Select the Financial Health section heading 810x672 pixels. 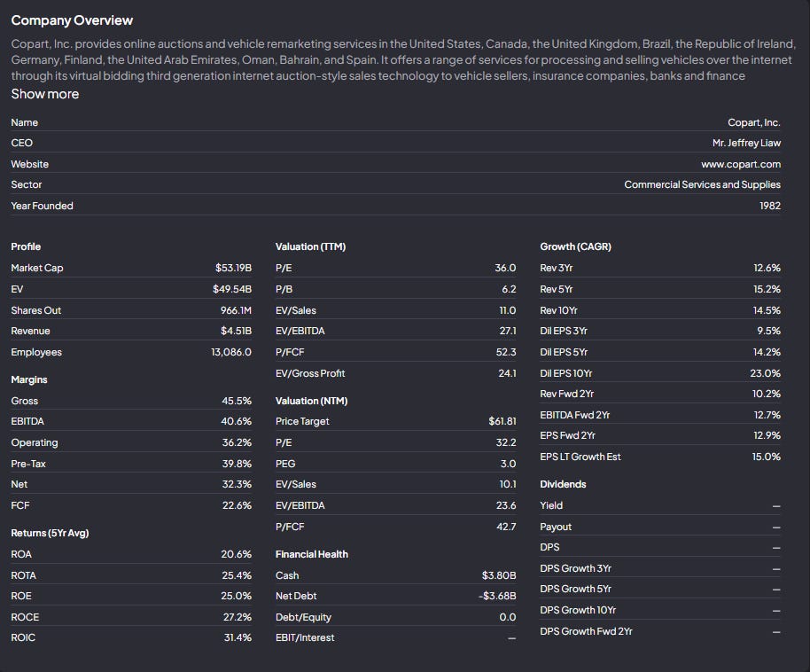[x=311, y=554]
